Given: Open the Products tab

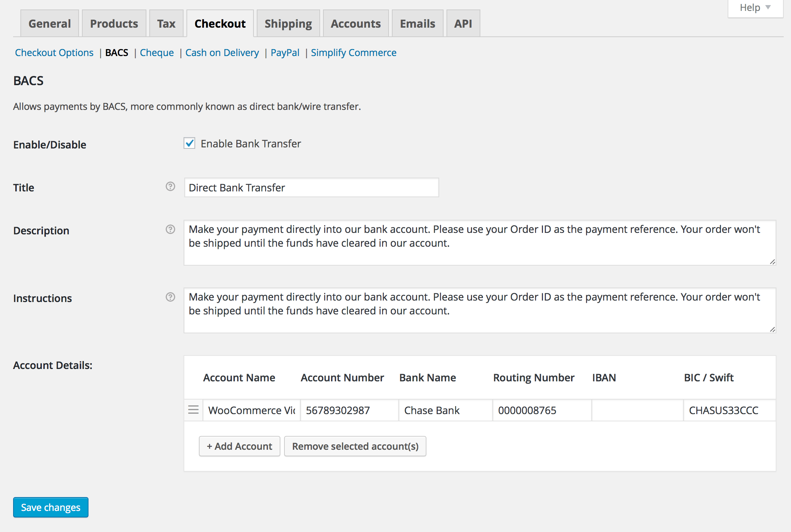Looking at the screenshot, I should (114, 24).
